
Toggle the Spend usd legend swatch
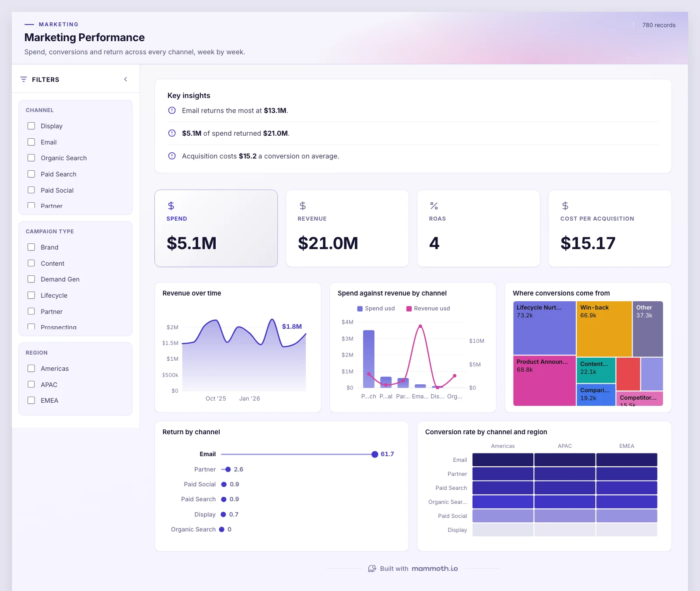360,309
